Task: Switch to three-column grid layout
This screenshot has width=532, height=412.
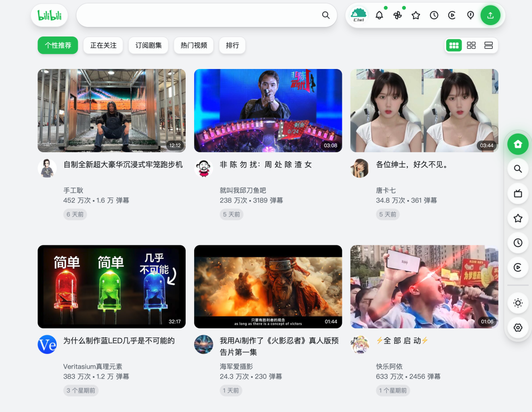Action: [454, 45]
